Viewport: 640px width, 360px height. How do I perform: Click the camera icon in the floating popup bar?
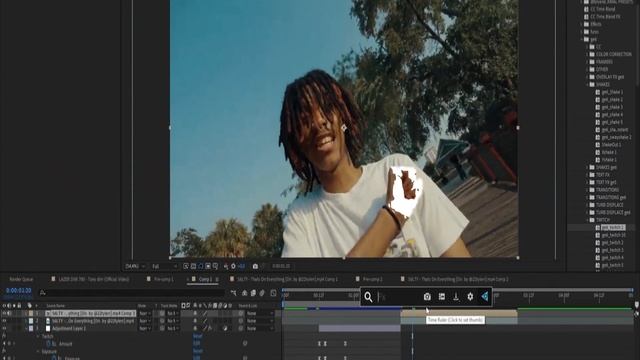427,297
